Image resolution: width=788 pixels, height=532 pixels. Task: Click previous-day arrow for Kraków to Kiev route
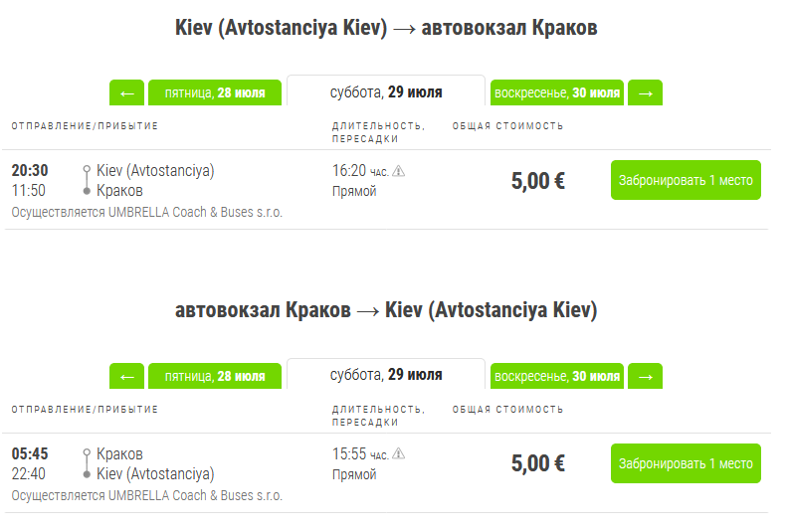click(126, 376)
